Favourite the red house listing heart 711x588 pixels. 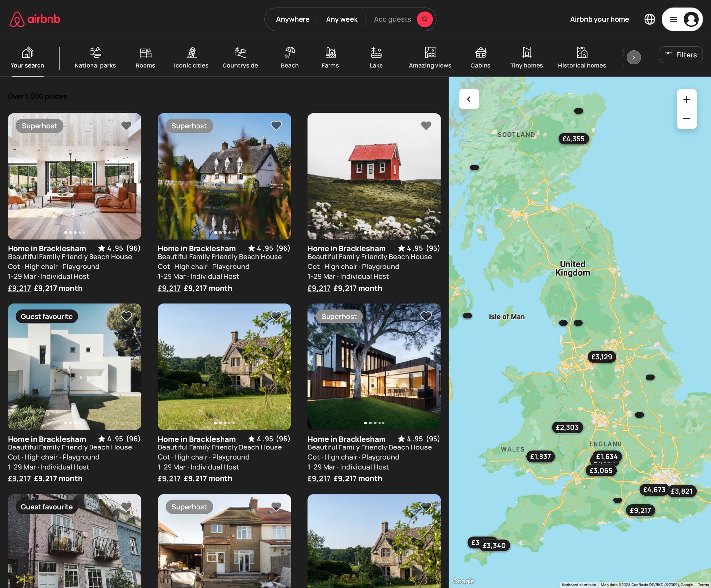(426, 126)
